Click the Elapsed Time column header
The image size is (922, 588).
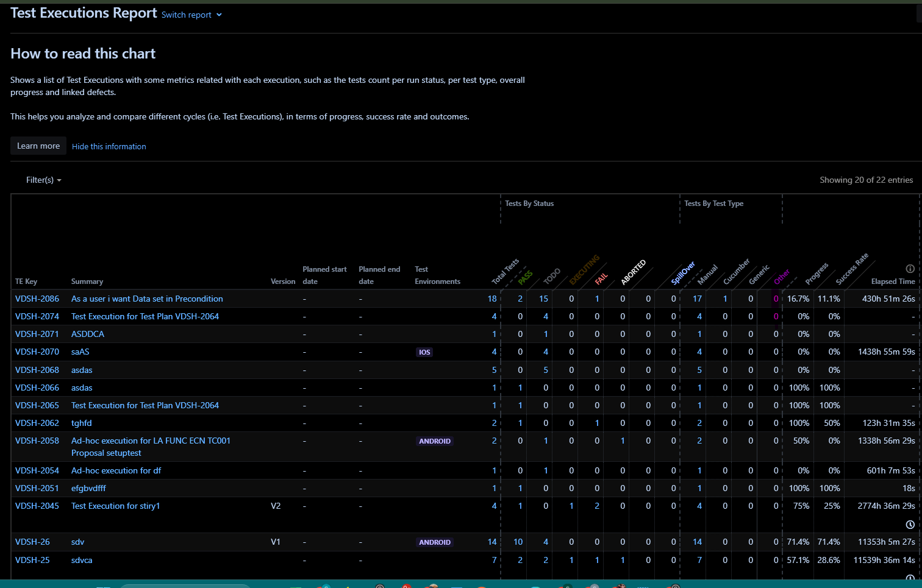pos(893,282)
